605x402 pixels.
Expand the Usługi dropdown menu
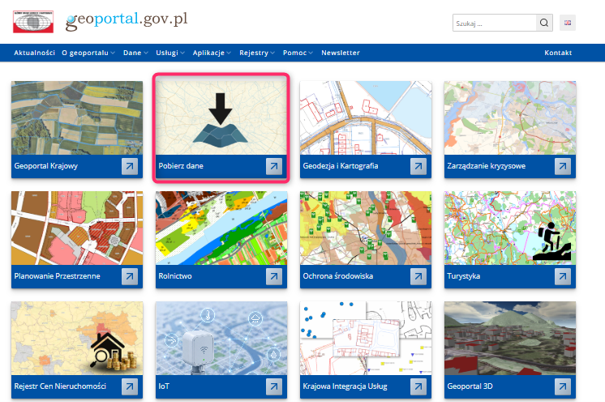(170, 53)
